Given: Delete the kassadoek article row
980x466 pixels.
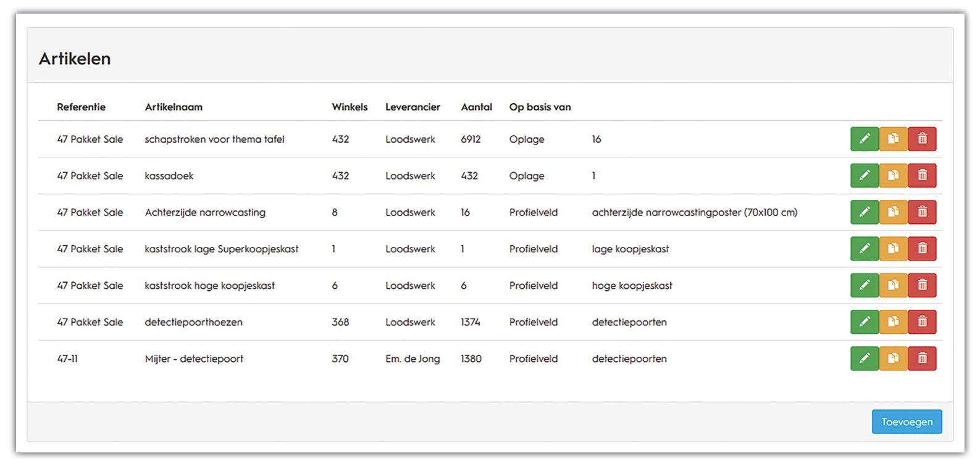Looking at the screenshot, I should 922,175.
